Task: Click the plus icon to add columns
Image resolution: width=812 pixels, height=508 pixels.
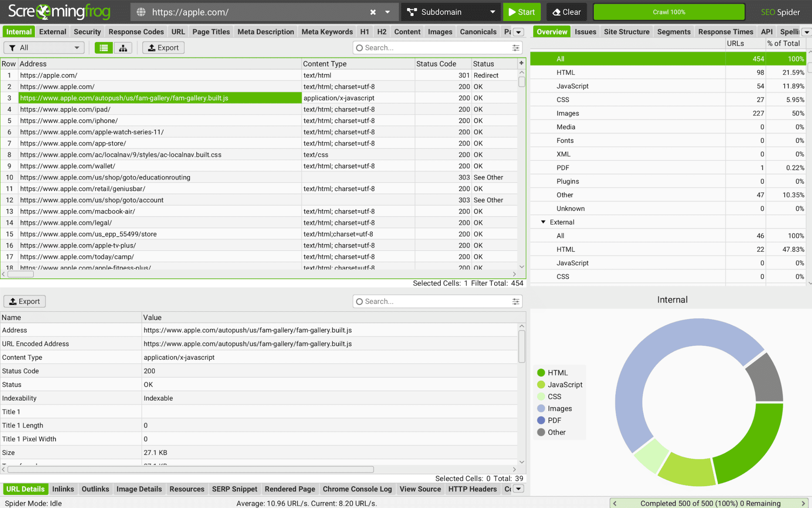Action: (x=521, y=63)
